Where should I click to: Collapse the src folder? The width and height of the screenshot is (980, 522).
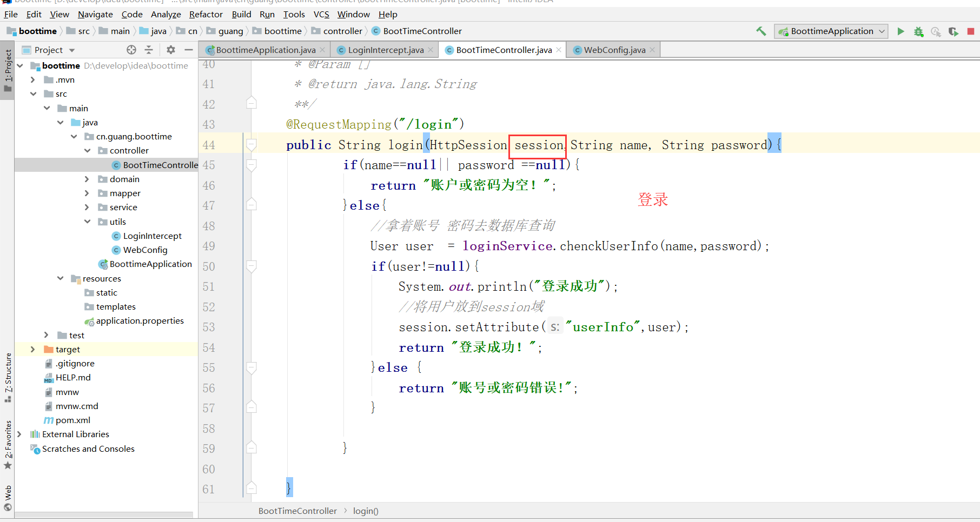coord(33,94)
